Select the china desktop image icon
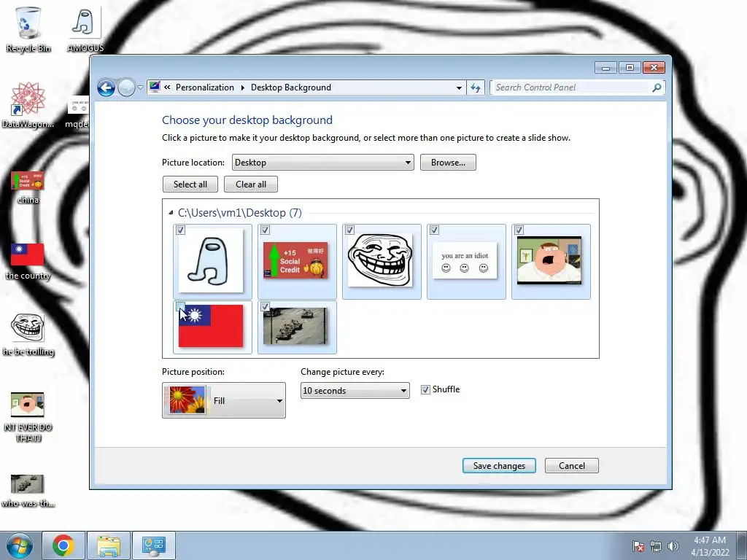Screen dimensions: 747x560 28,187
